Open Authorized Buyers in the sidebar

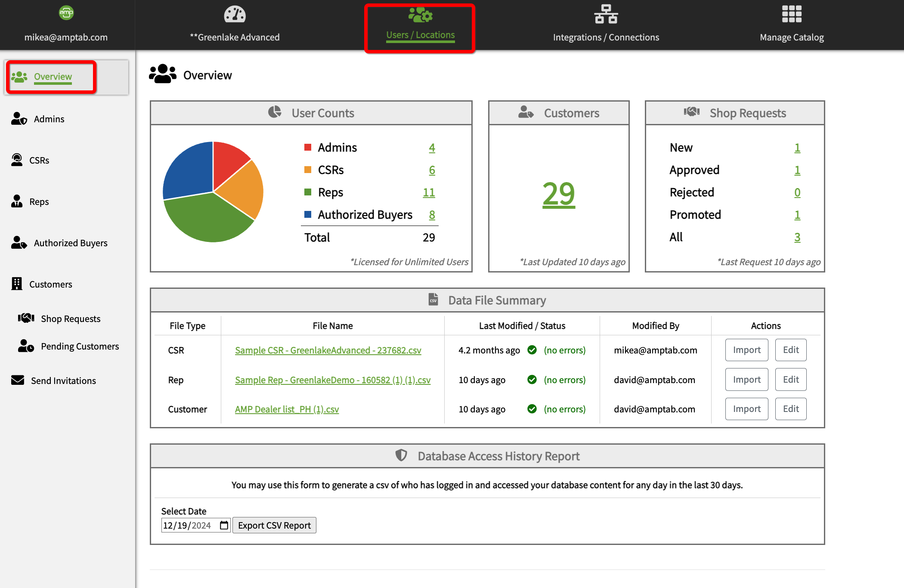click(70, 243)
